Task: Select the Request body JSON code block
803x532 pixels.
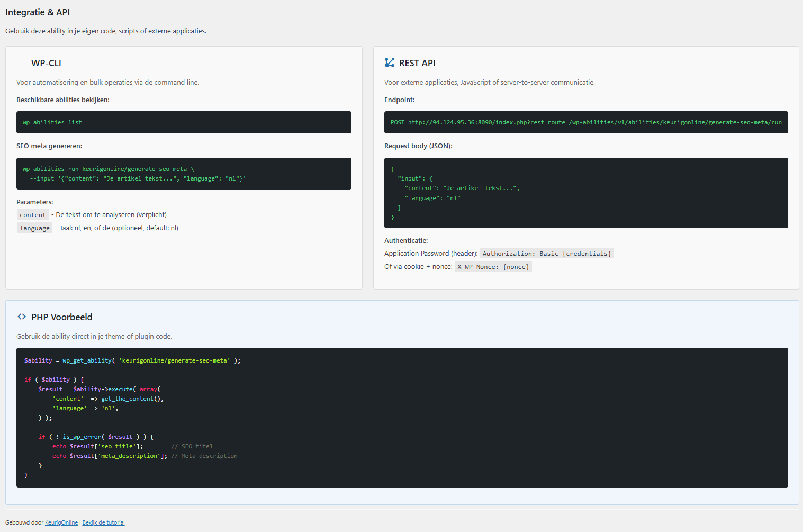Action: 586,193
